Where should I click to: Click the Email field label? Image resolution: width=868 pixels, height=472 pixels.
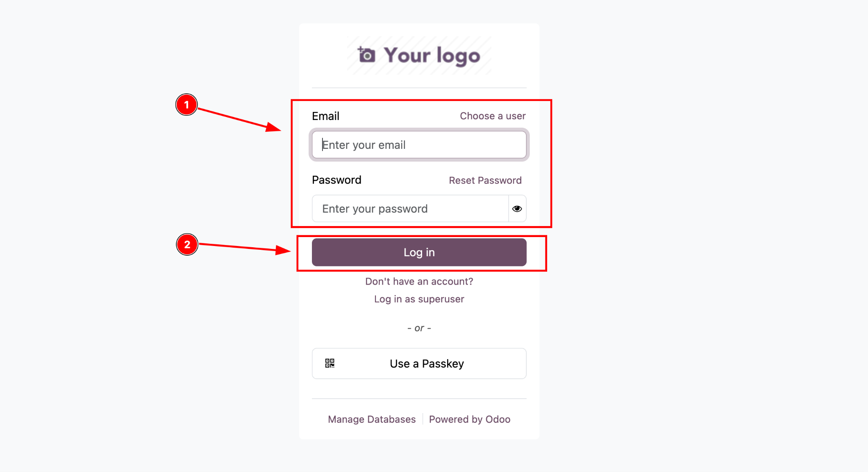[325, 116]
